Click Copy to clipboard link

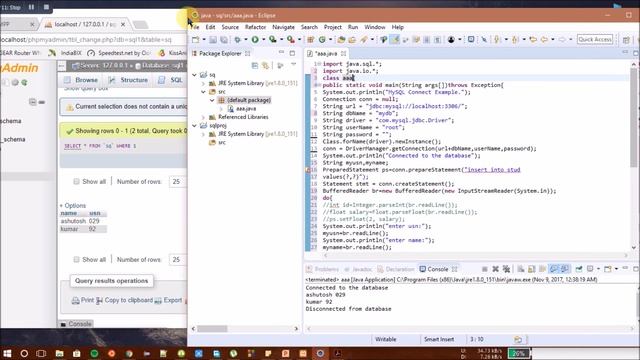tap(124, 300)
